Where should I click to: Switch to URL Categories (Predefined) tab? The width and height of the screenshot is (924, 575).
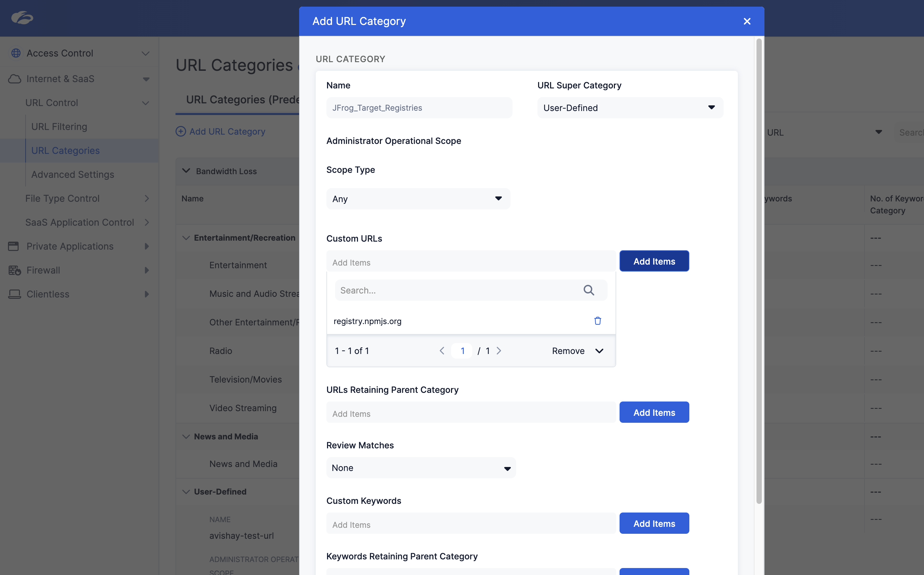pos(243,100)
